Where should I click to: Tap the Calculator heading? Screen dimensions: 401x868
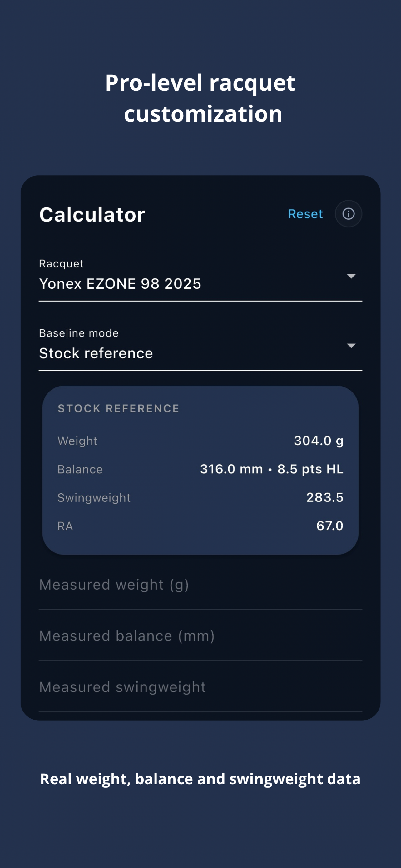coord(92,214)
